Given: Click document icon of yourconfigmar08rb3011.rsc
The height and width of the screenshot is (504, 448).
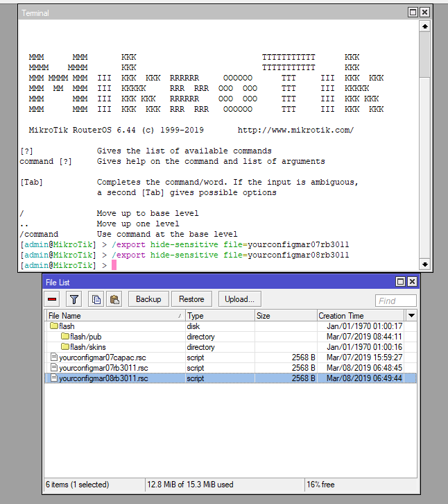Looking at the screenshot, I should [x=54, y=378].
